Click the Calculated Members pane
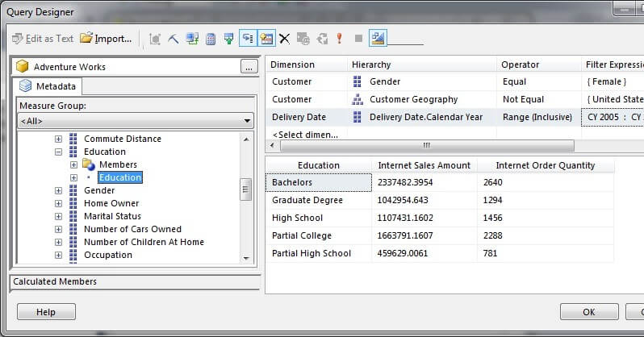The width and height of the screenshot is (644, 337). point(135,282)
